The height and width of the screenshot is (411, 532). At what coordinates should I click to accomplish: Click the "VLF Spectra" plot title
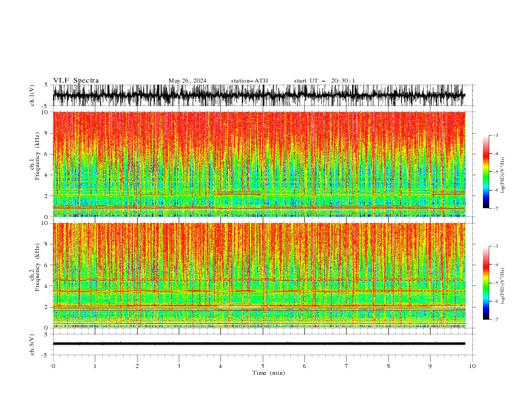(76, 81)
